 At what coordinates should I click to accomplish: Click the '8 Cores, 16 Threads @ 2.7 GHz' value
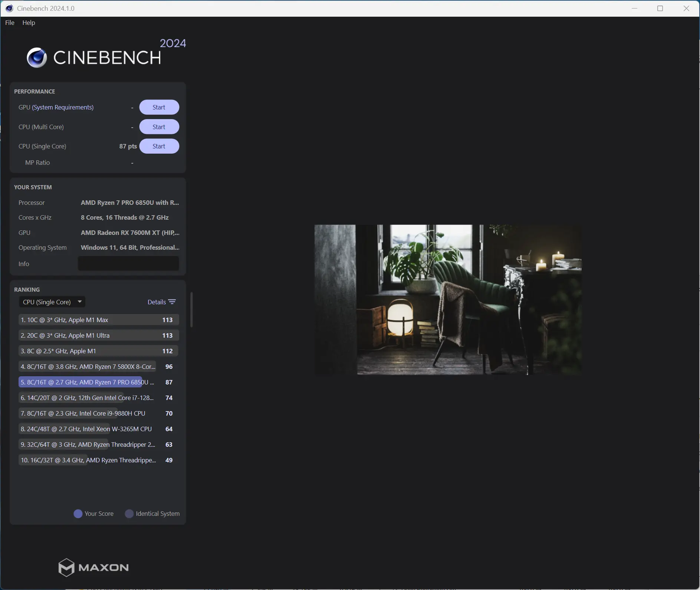(125, 217)
